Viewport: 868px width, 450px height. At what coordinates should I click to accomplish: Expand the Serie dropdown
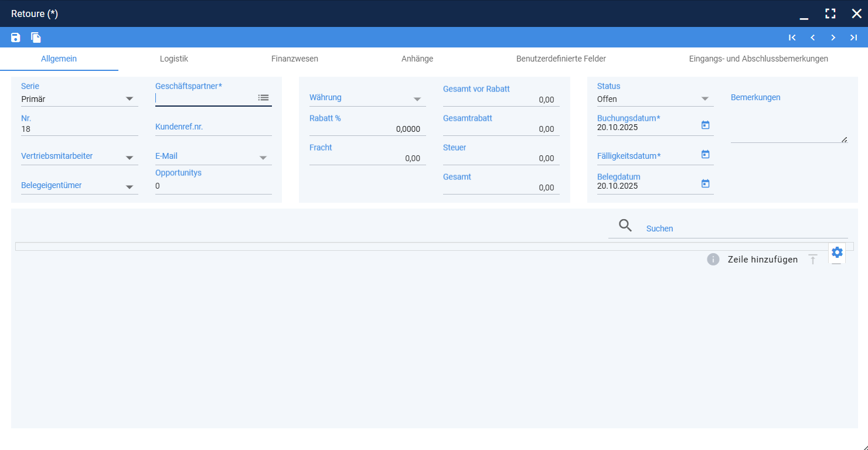80,99
